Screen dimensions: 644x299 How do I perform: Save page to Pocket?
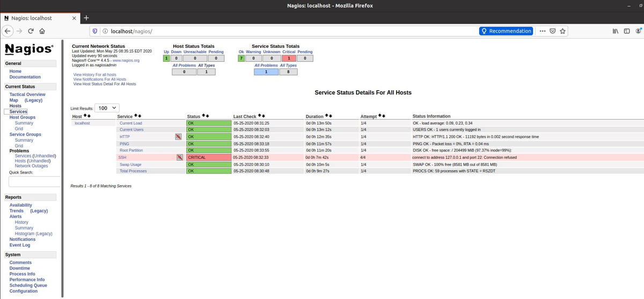[552, 31]
